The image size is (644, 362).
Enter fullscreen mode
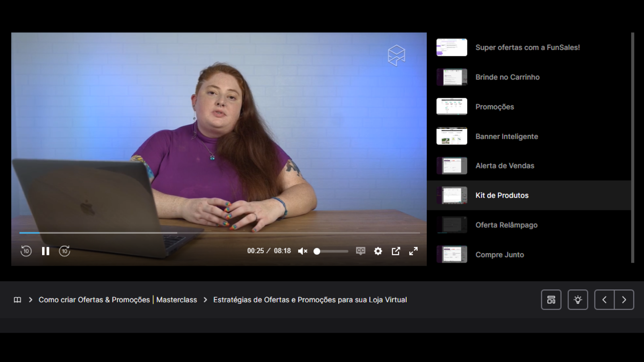pos(413,251)
